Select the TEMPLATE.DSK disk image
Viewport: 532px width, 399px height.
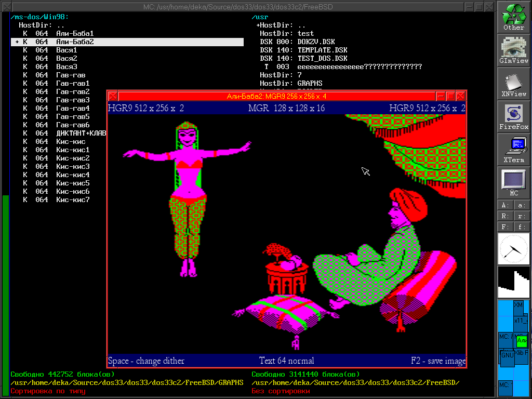(x=368, y=50)
